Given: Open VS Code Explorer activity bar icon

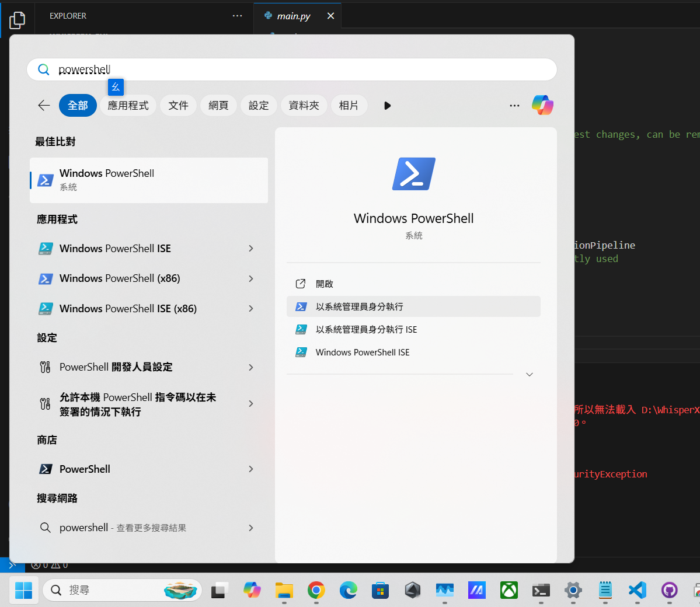Looking at the screenshot, I should tap(17, 20).
